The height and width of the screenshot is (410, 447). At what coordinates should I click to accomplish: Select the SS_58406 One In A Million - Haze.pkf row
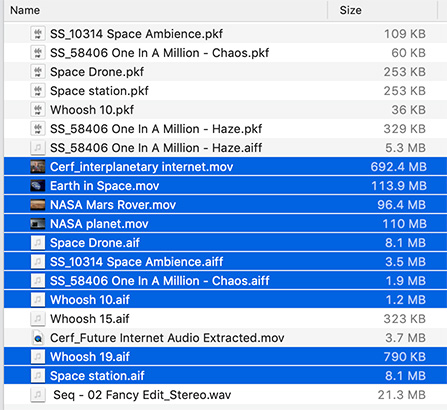point(225,129)
